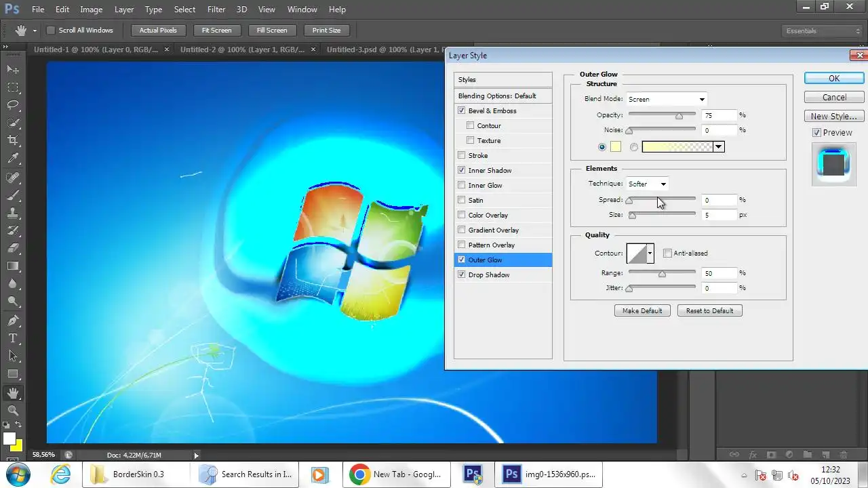Select the gradient glow radio button

[x=634, y=147]
